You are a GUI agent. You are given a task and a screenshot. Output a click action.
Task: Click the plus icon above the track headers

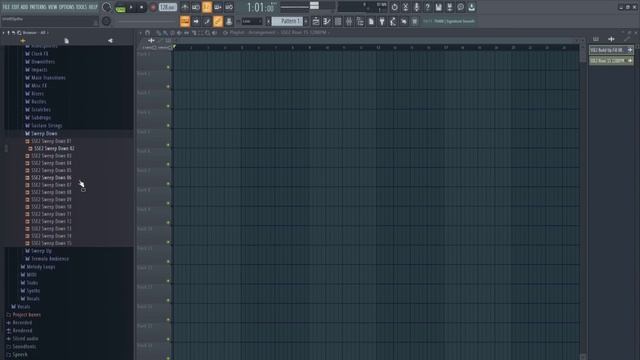pos(151,40)
